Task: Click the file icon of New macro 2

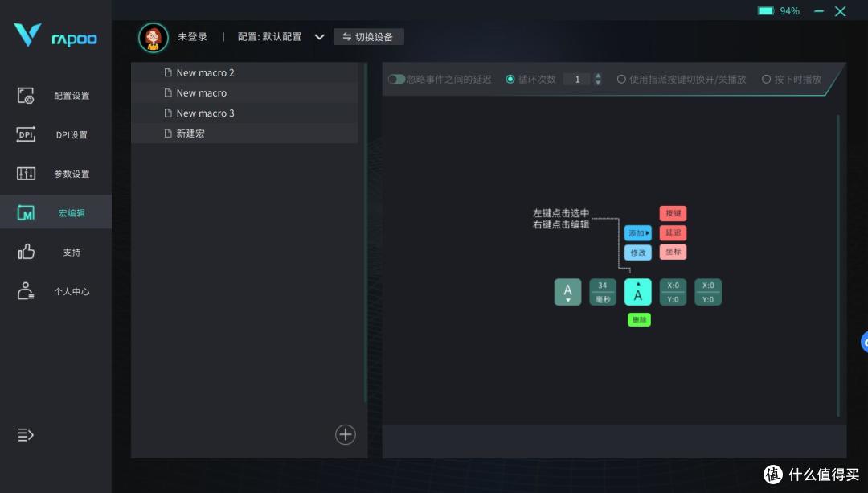Action: pyautogui.click(x=168, y=72)
